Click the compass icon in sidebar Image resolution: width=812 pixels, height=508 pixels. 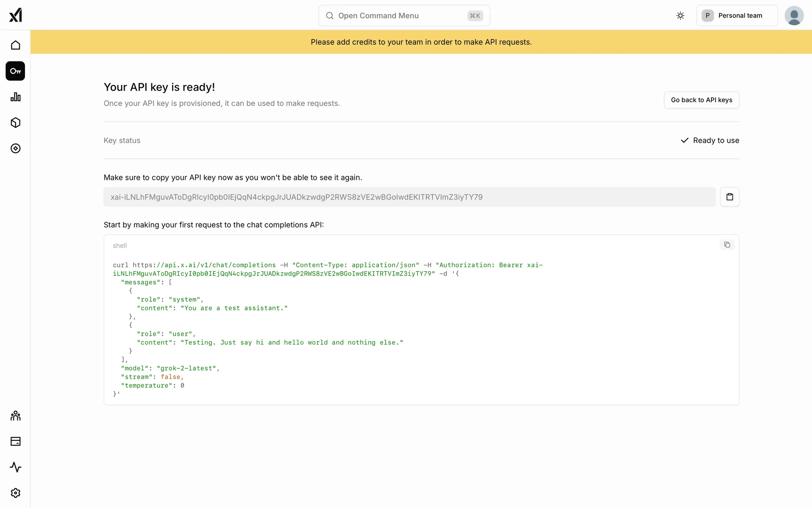click(x=16, y=149)
